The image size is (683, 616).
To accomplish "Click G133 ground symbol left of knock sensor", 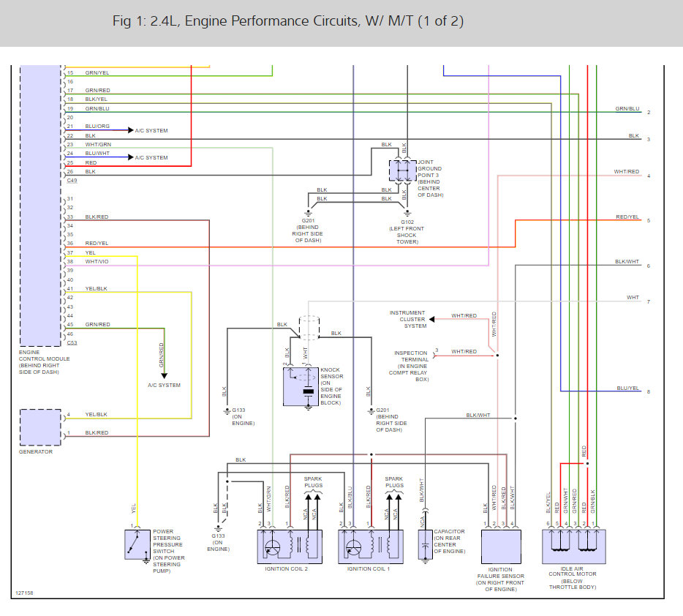I will click(227, 411).
